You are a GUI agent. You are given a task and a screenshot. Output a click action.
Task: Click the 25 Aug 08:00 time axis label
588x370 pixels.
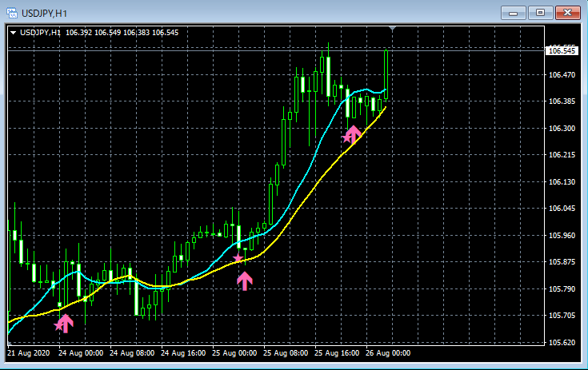pos(286,353)
